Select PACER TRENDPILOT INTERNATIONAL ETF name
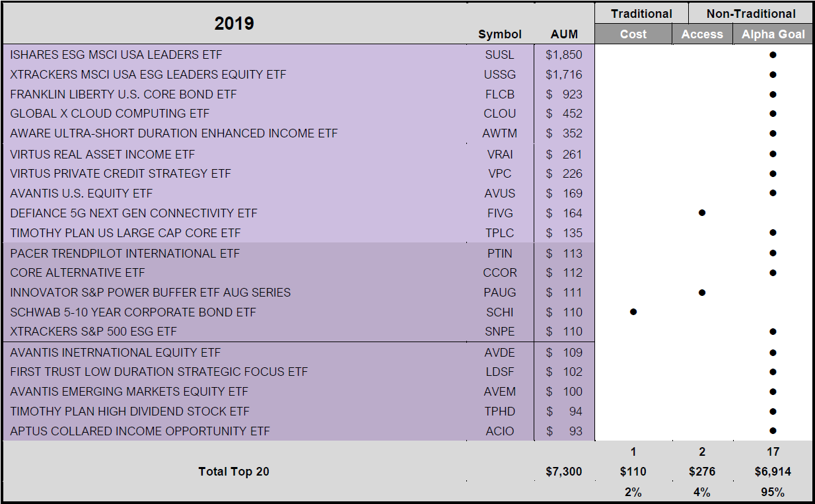The image size is (815, 504). click(125, 254)
